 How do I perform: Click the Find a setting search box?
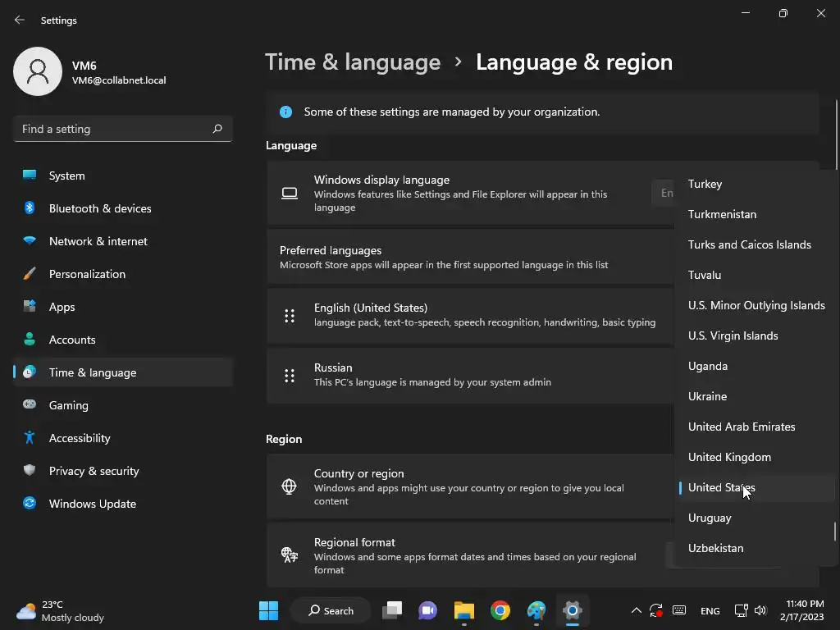123,129
